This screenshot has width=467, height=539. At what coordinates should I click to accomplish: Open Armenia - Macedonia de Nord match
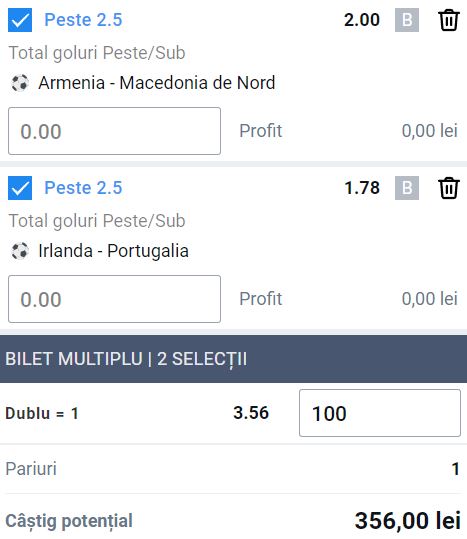click(x=157, y=83)
